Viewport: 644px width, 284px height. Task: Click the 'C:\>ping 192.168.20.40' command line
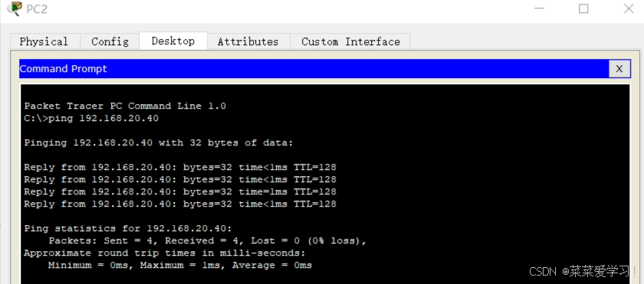(91, 119)
